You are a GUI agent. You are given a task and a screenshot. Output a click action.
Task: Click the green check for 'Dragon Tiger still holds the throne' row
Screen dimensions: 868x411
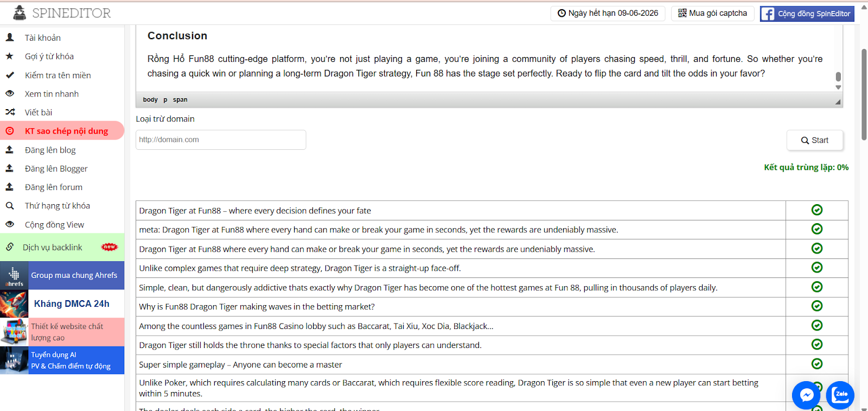pos(817,345)
